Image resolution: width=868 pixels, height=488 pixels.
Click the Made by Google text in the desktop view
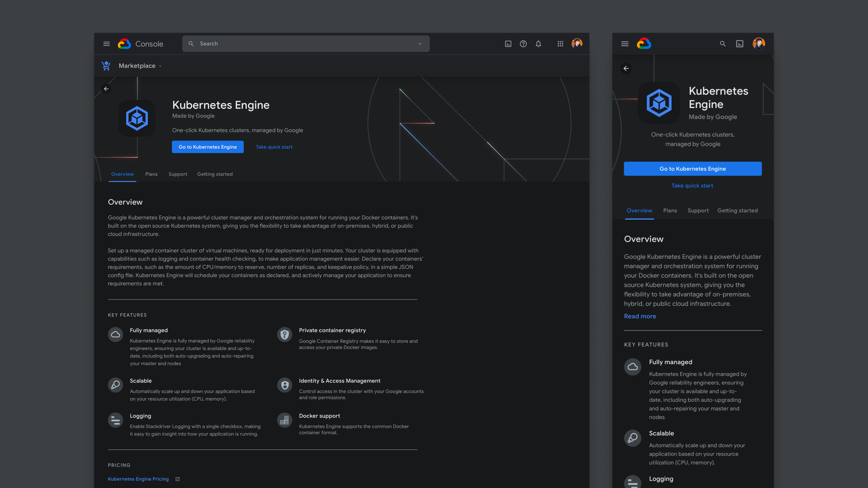193,116
